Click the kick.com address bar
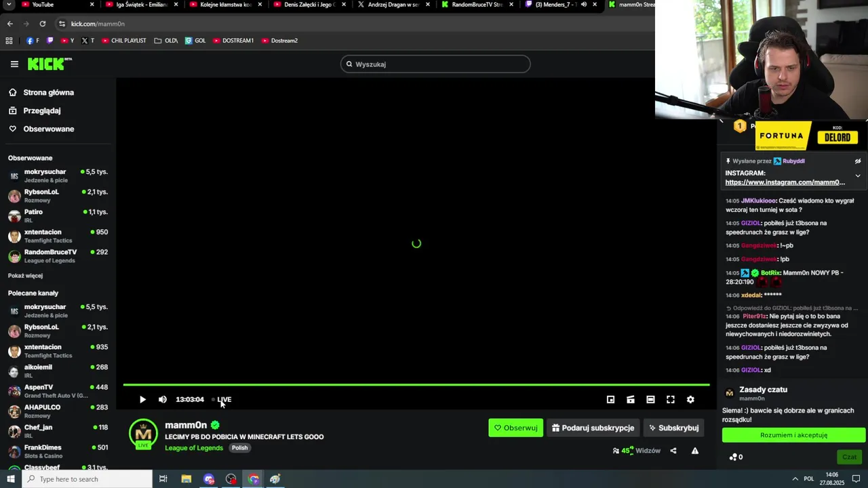The image size is (868, 488). (353, 24)
